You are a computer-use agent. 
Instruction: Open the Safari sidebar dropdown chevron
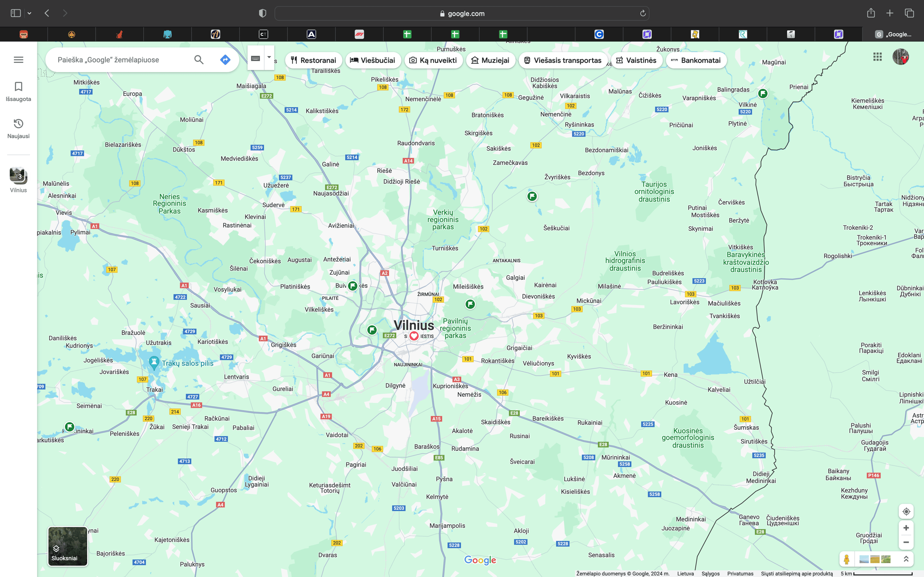pos(29,14)
